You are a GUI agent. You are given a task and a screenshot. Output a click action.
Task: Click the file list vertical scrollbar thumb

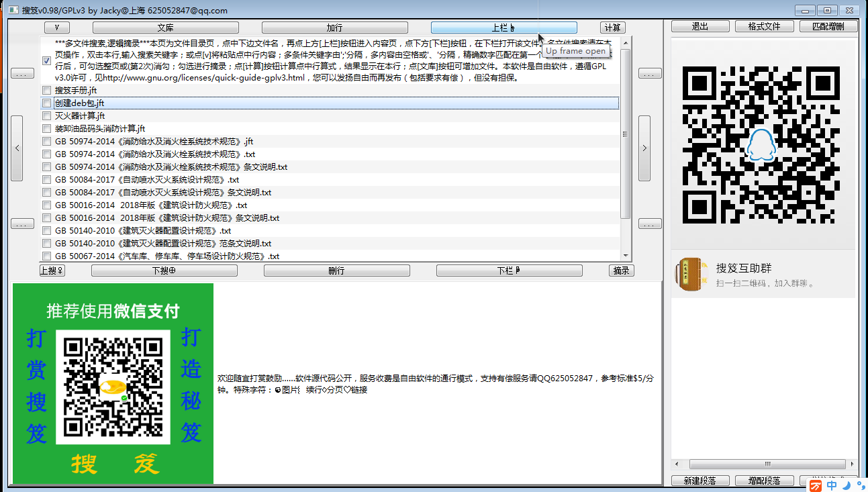click(626, 134)
